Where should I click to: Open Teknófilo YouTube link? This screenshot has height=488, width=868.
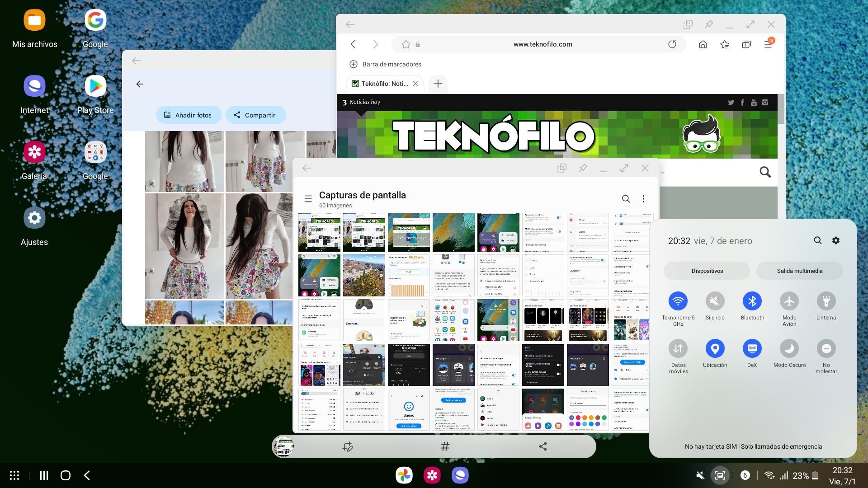(x=754, y=103)
